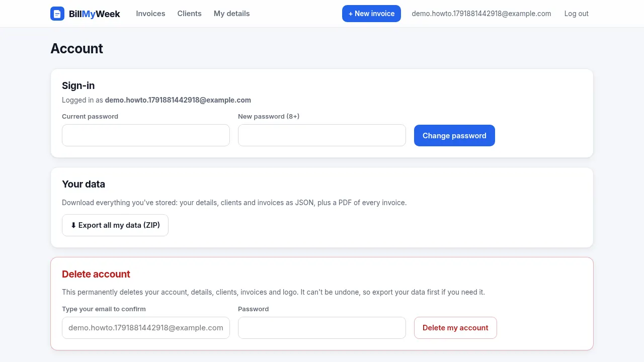
Task: Click the Sign-in section heading
Action: 78,85
